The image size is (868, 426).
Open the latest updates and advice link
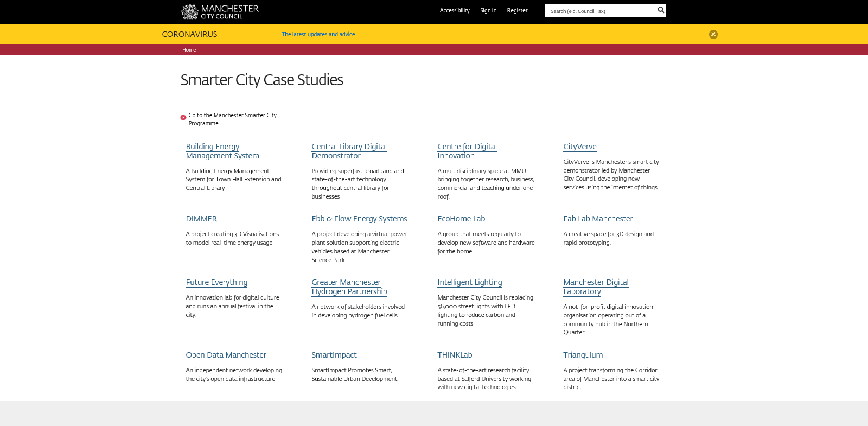click(318, 34)
